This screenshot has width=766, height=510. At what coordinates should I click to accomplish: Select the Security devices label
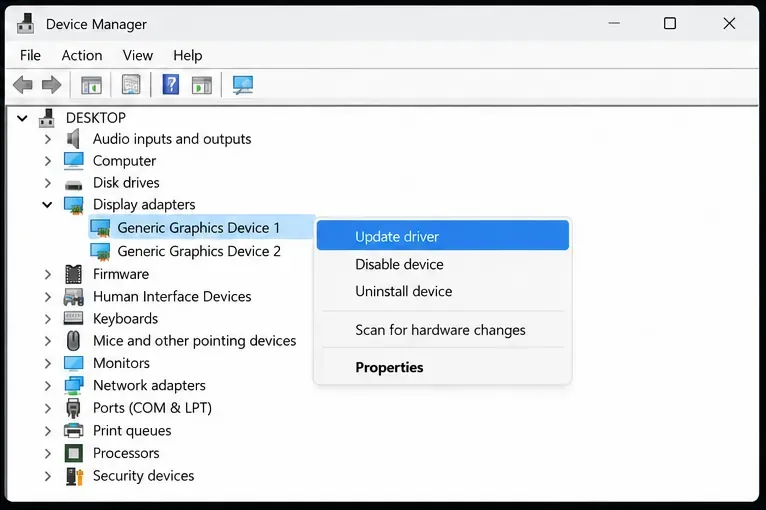coord(144,476)
